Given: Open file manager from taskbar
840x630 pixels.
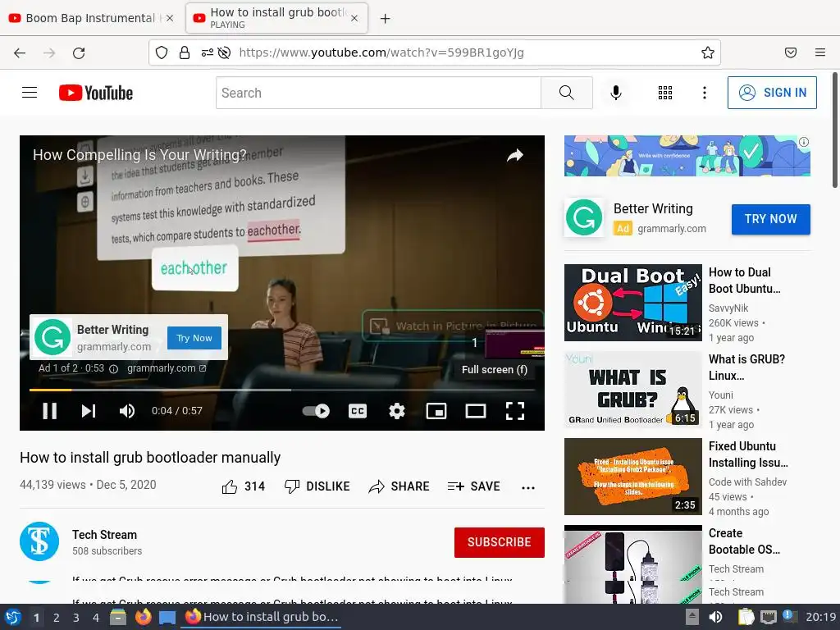Looking at the screenshot, I should [x=117, y=618].
